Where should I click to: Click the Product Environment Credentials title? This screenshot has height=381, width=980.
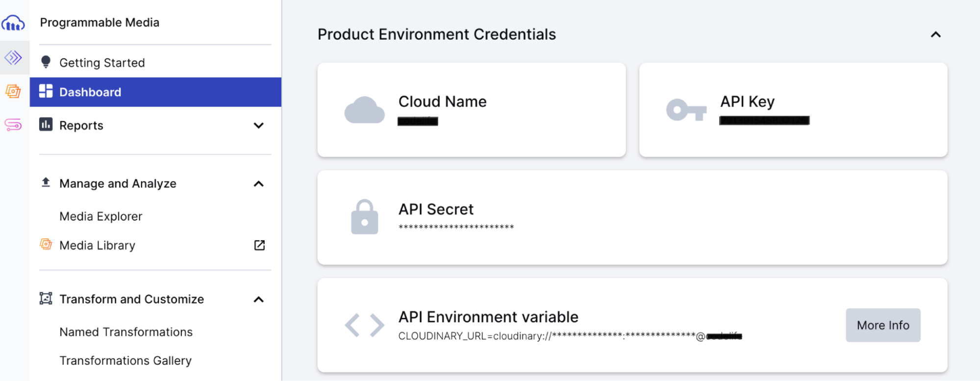tap(437, 34)
